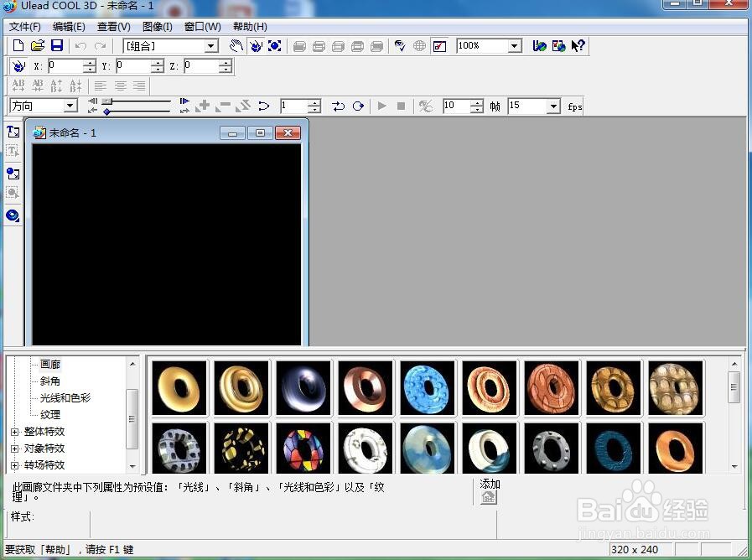Open the 图像(I) menu
Image resolution: width=752 pixels, height=560 pixels.
(158, 27)
